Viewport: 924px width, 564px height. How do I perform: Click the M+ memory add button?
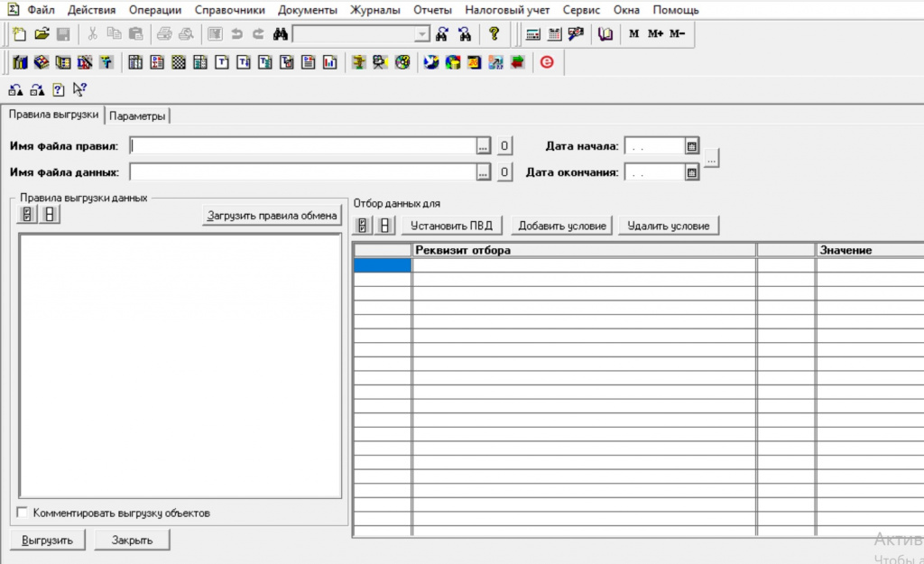[655, 33]
